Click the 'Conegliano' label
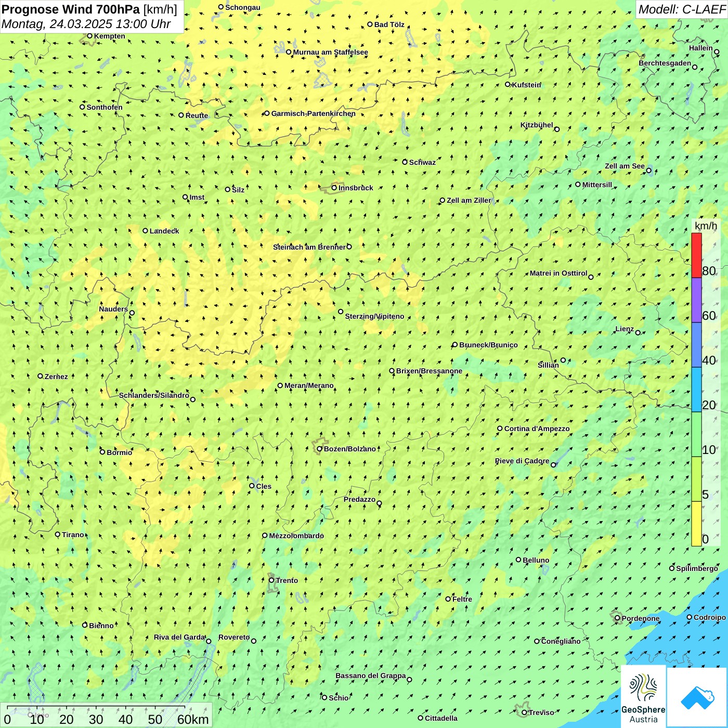 click(x=561, y=641)
